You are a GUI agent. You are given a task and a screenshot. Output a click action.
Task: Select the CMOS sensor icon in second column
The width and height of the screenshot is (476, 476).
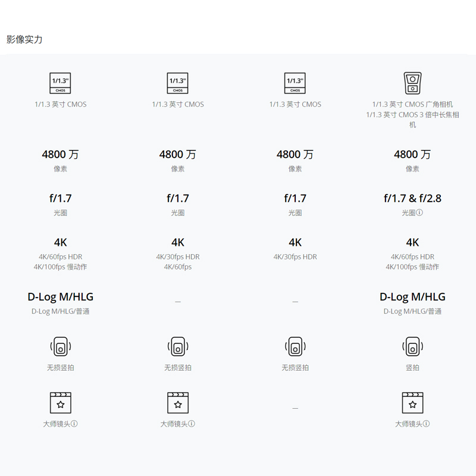pyautogui.click(x=178, y=83)
